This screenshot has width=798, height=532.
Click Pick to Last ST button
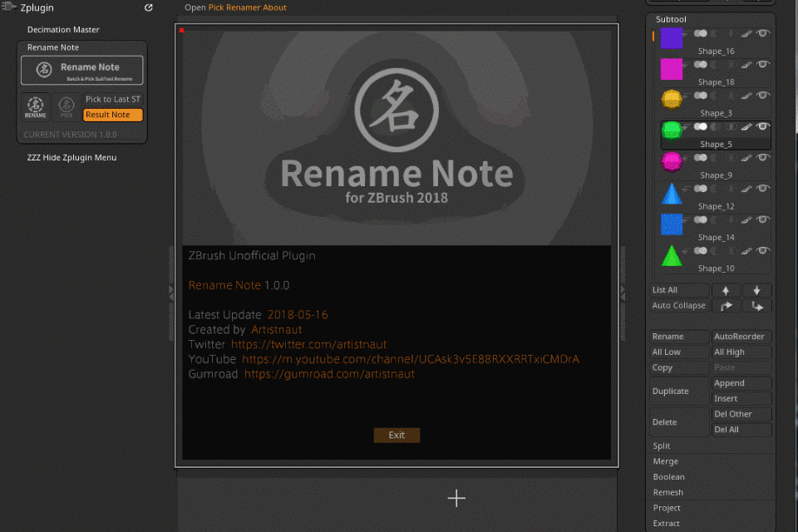[x=113, y=99]
